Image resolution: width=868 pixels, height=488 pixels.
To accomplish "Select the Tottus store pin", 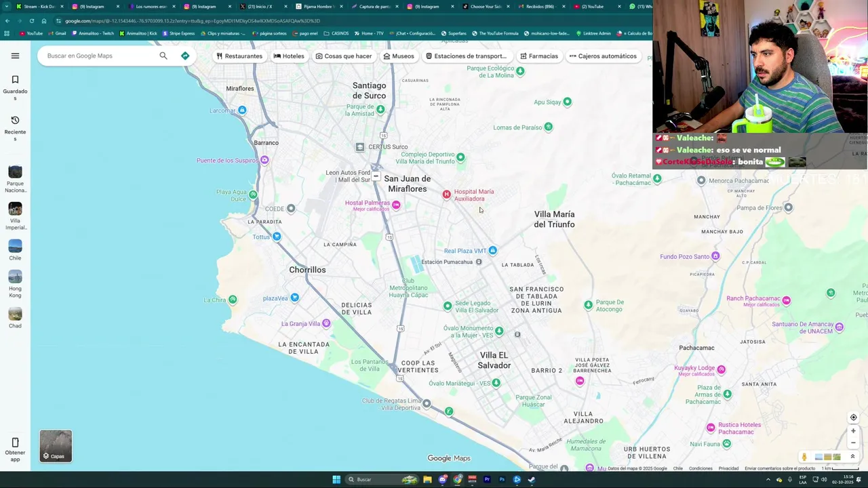I will click(277, 237).
